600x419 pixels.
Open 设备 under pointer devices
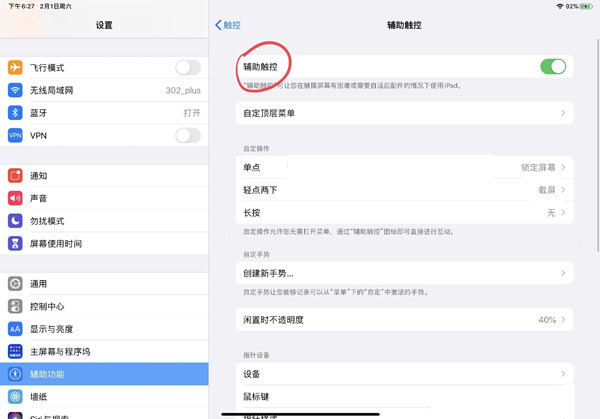tap(404, 373)
